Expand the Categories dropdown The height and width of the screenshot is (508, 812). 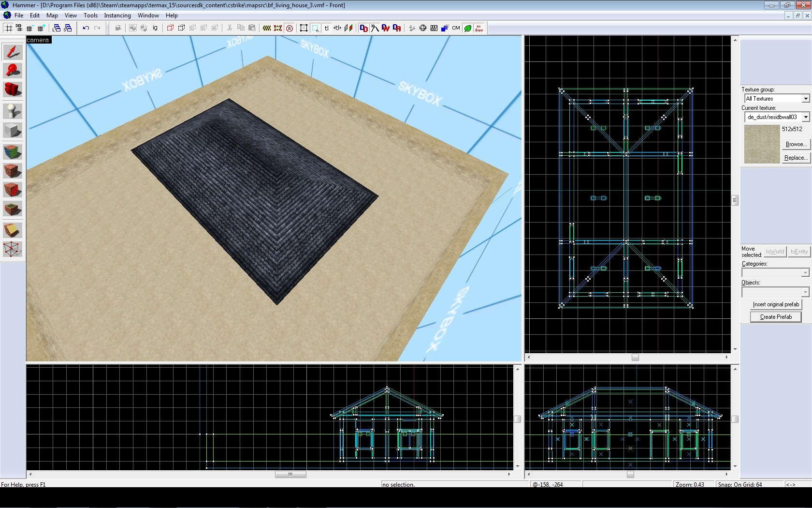pyautogui.click(x=805, y=273)
